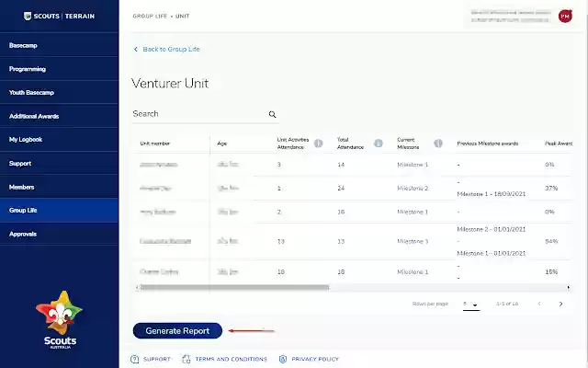The height and width of the screenshot is (368, 588).
Task: Open info icon for Current Milestone
Action: point(438,144)
